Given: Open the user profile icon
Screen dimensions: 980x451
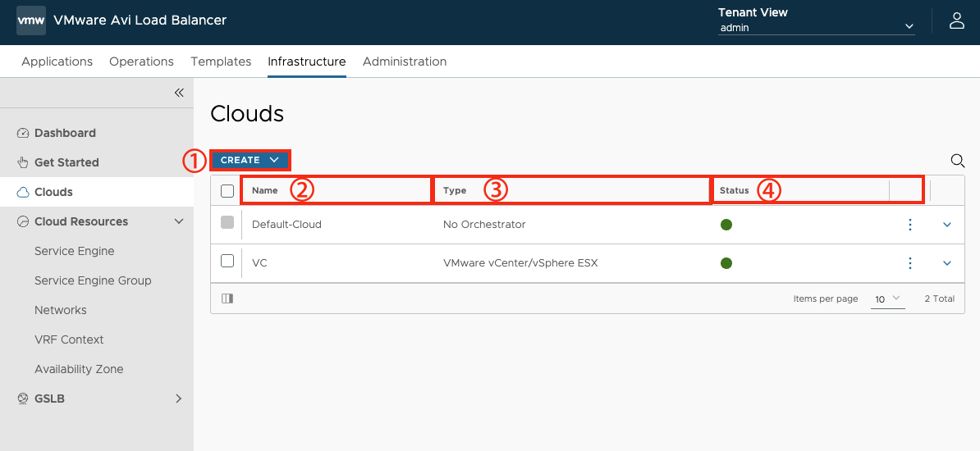Looking at the screenshot, I should 957,20.
